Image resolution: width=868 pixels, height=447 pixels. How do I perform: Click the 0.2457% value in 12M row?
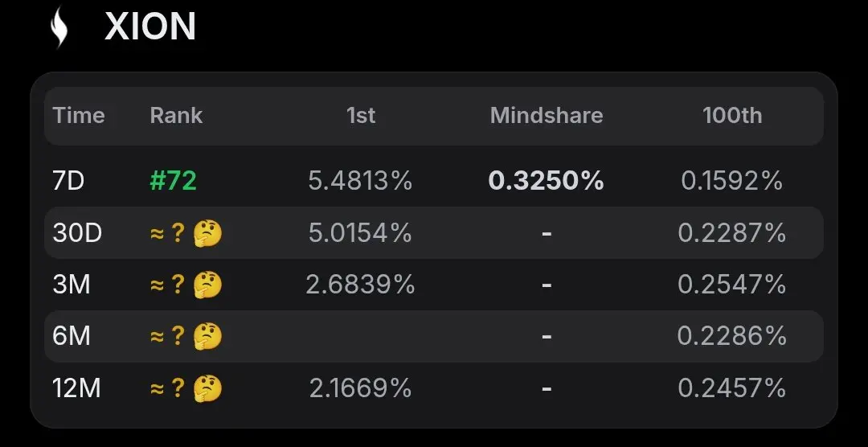[x=732, y=388]
